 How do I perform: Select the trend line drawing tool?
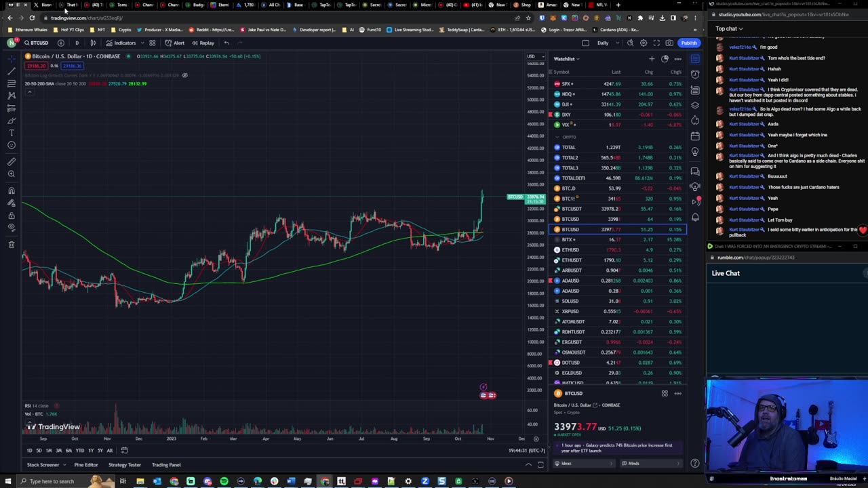12,70
